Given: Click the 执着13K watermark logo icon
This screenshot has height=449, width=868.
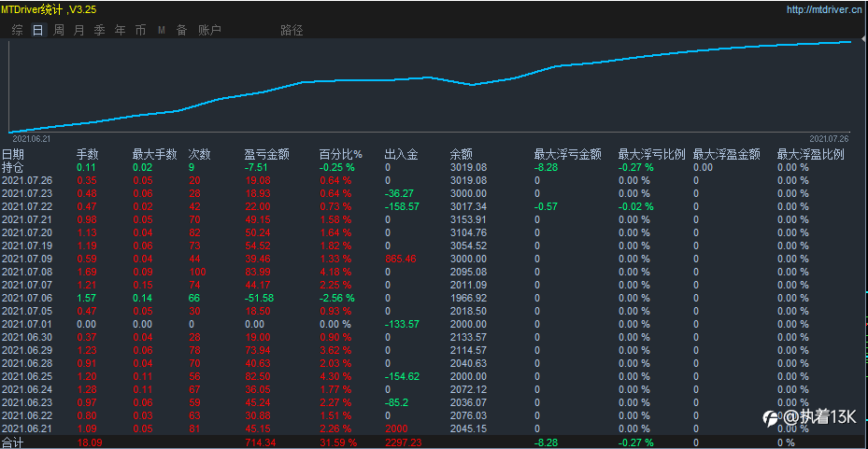Looking at the screenshot, I should coord(772,417).
